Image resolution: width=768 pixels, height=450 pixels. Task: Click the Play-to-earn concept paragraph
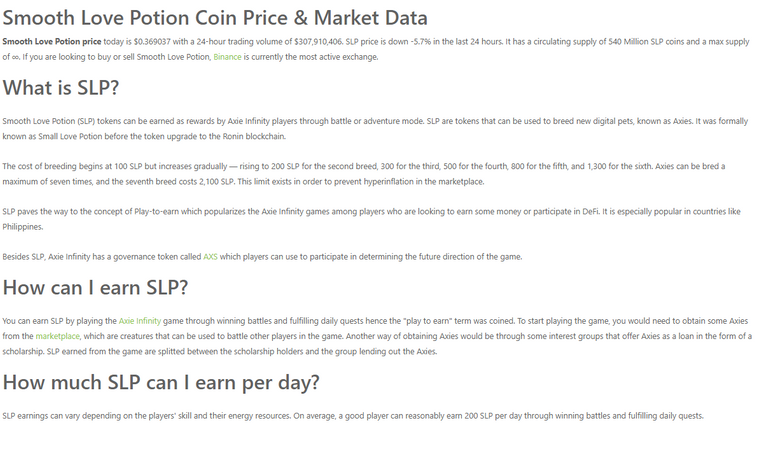point(371,219)
